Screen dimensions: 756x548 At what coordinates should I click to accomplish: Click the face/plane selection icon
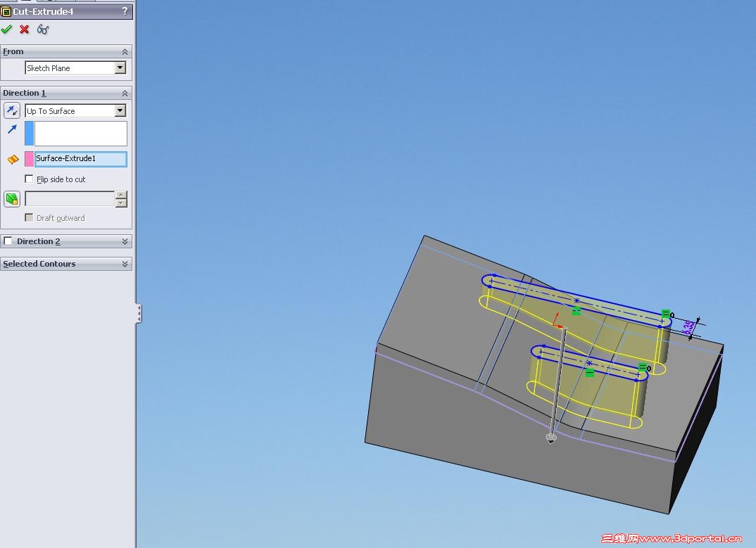tap(13, 159)
